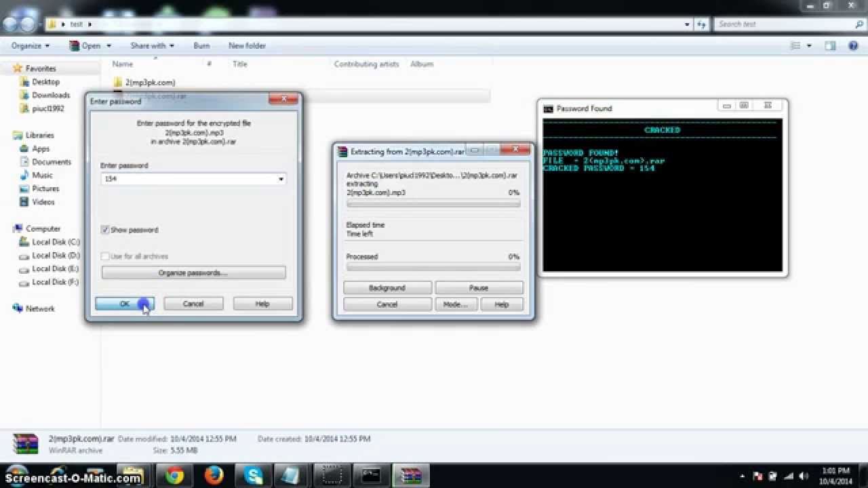
Task: Click Help in the Extracting dialog
Action: (x=501, y=304)
